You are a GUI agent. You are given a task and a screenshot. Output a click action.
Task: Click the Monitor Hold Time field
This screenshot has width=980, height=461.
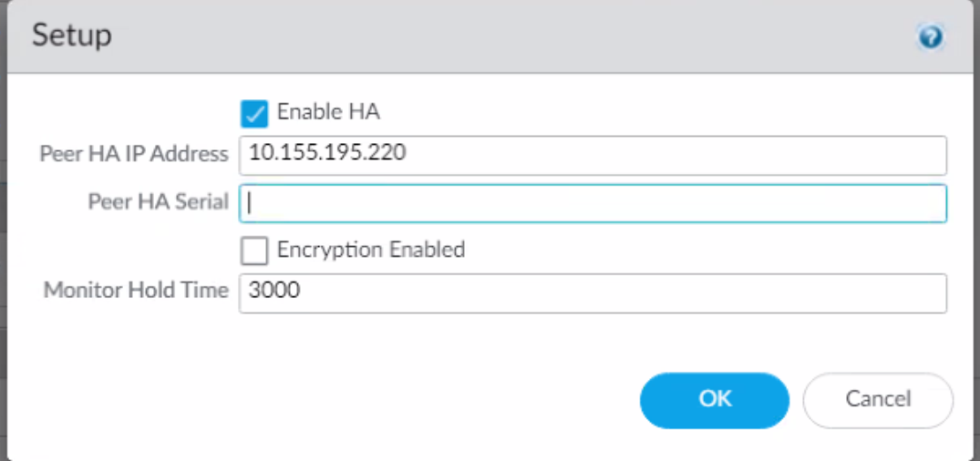click(593, 293)
